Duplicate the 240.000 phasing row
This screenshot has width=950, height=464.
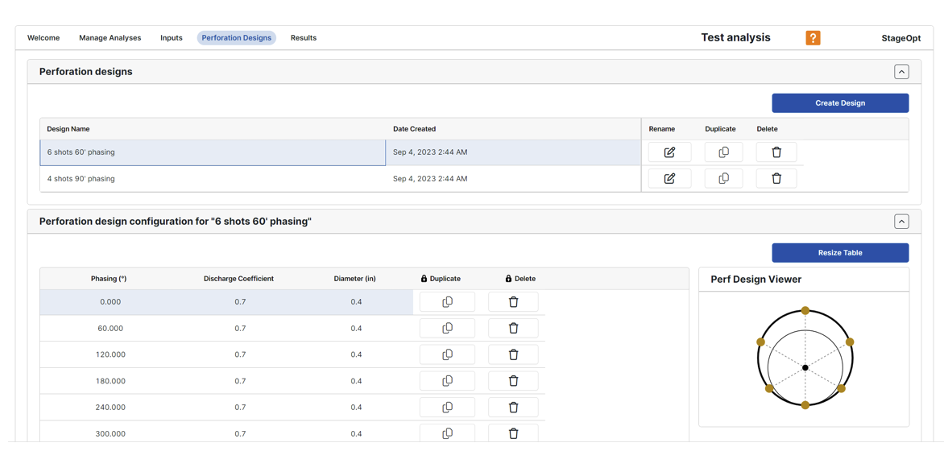pyautogui.click(x=447, y=407)
